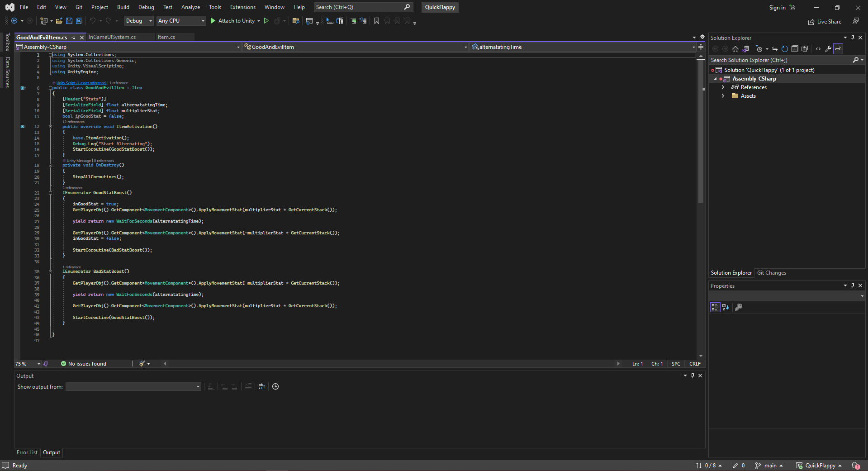Viewport: 868px width, 471px height.
Task: Click the Open File folder icon
Action: [59, 21]
